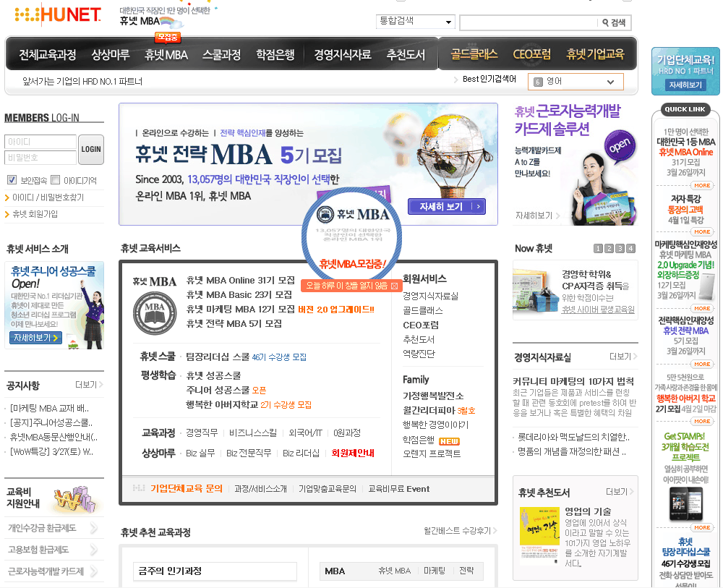Click 자세히 보기 on the MBA banner
The image size is (723, 588).
pyautogui.click(x=446, y=207)
